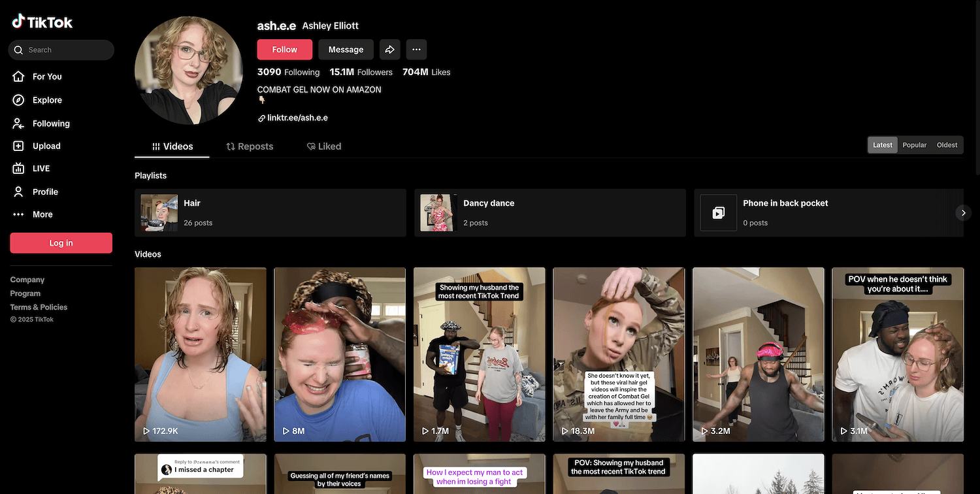Click the TikTok logo
980x494 pixels.
(x=42, y=22)
